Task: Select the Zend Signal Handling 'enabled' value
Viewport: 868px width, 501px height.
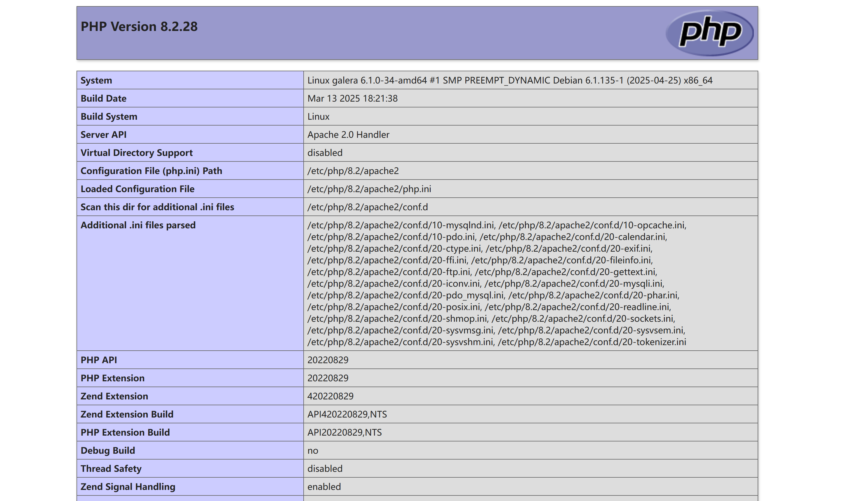Action: 324,487
